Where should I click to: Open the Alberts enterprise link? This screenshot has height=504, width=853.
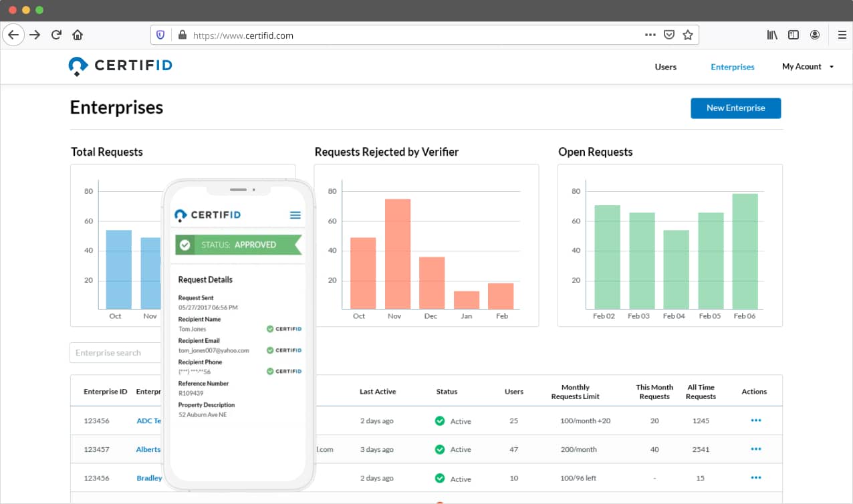[148, 449]
